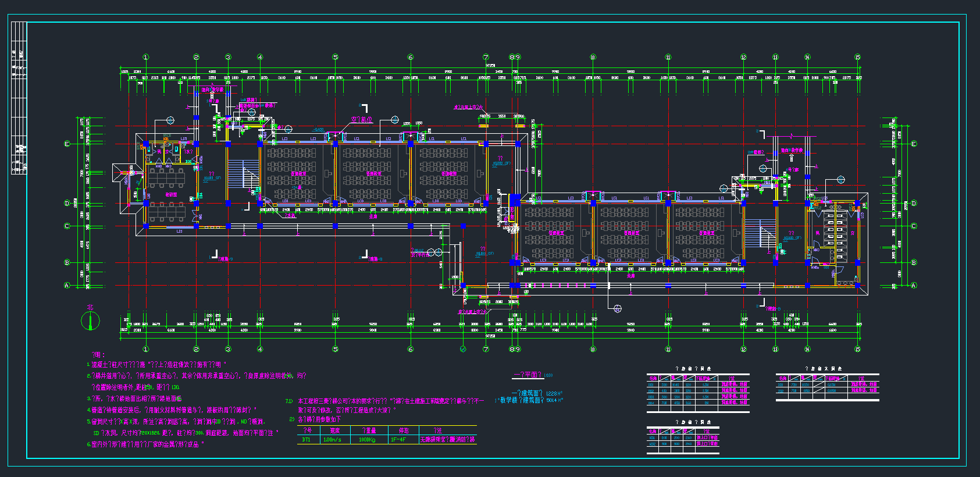Pick axis bubble 10 in the bottom row
Image resolution: width=980 pixels, height=477 pixels.
pos(593,349)
